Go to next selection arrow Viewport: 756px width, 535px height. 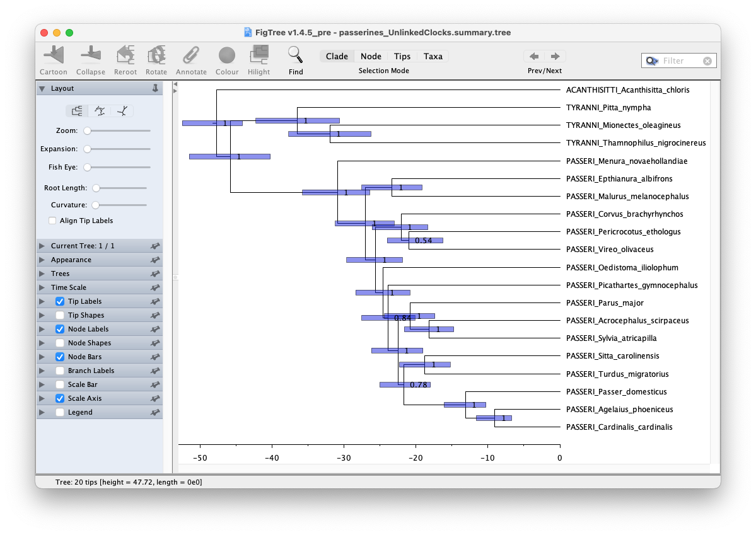click(555, 56)
